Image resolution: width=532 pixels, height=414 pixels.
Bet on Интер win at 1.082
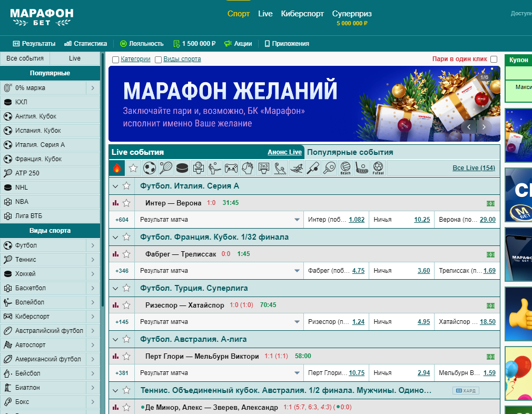click(357, 220)
